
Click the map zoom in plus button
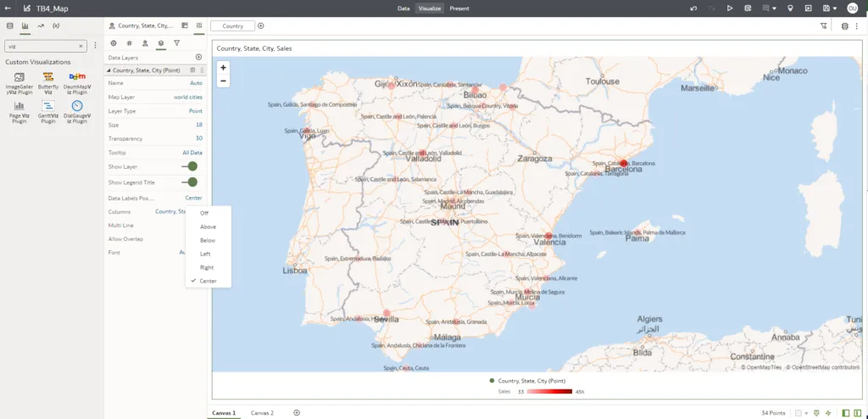tap(223, 67)
